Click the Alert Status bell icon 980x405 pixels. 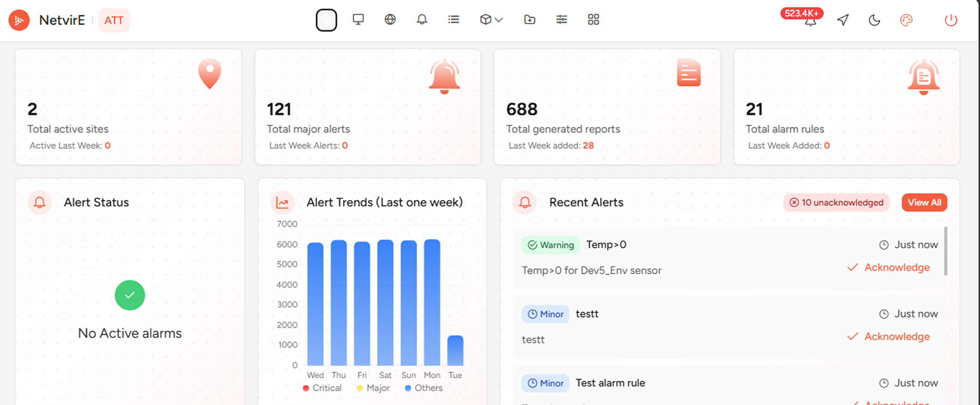pos(40,202)
